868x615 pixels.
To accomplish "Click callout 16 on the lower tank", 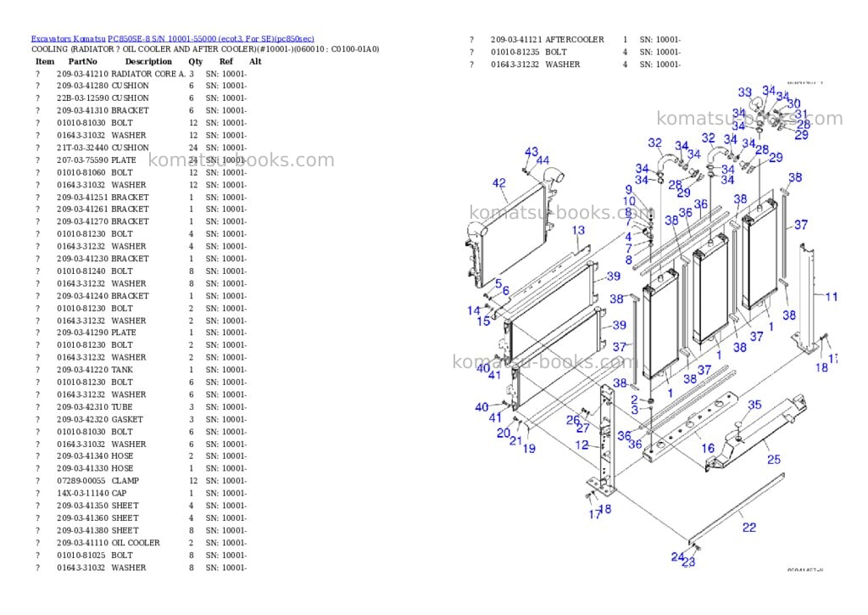I will (x=708, y=448).
